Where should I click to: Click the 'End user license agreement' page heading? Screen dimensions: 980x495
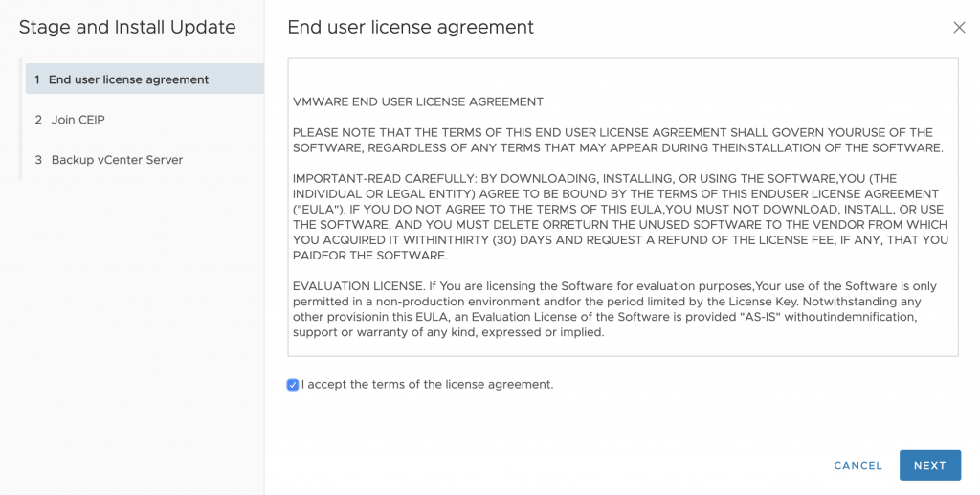411,28
